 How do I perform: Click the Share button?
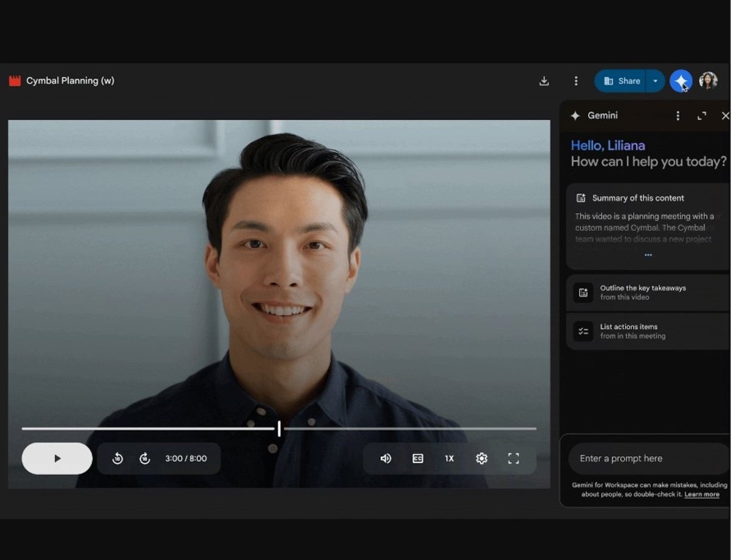pyautogui.click(x=621, y=81)
